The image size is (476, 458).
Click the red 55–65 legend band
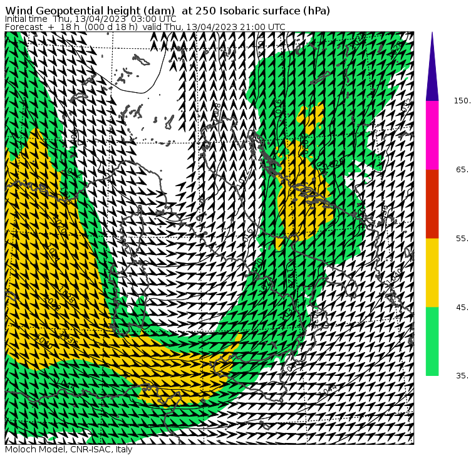pos(432,204)
